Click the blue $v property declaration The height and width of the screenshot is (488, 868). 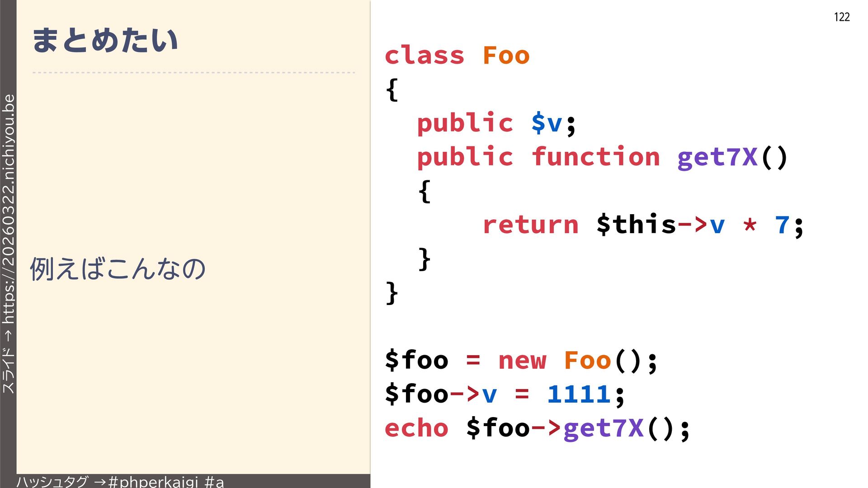pyautogui.click(x=546, y=123)
